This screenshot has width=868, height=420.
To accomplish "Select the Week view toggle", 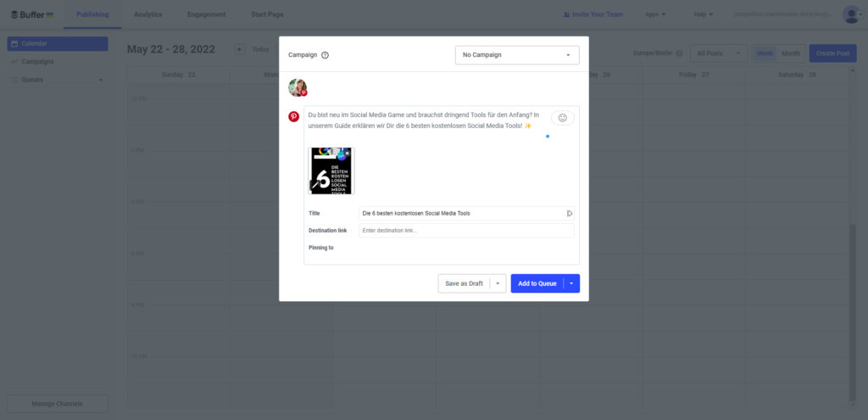I will 765,53.
